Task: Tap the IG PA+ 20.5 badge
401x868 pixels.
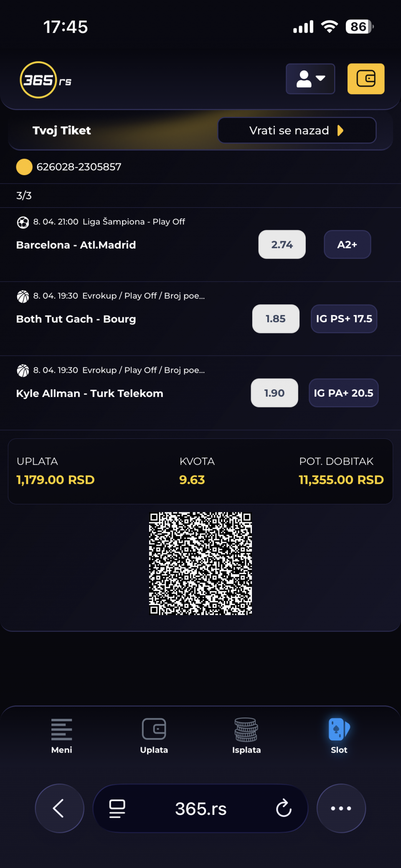Action: click(x=343, y=393)
